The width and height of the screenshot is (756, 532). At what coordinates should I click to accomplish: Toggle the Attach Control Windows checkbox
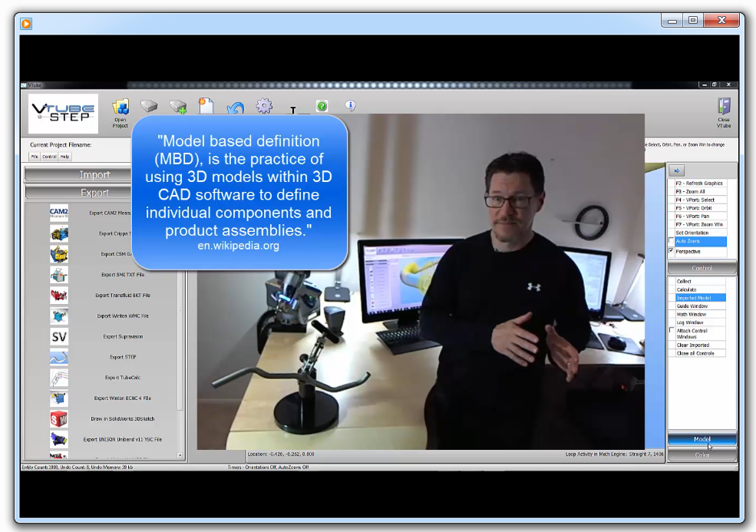tap(672, 331)
